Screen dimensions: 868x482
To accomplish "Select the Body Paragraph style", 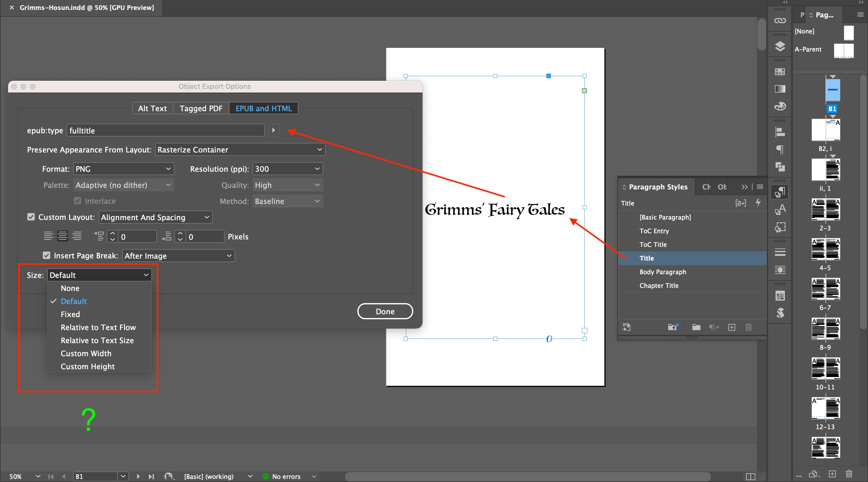I will point(662,272).
